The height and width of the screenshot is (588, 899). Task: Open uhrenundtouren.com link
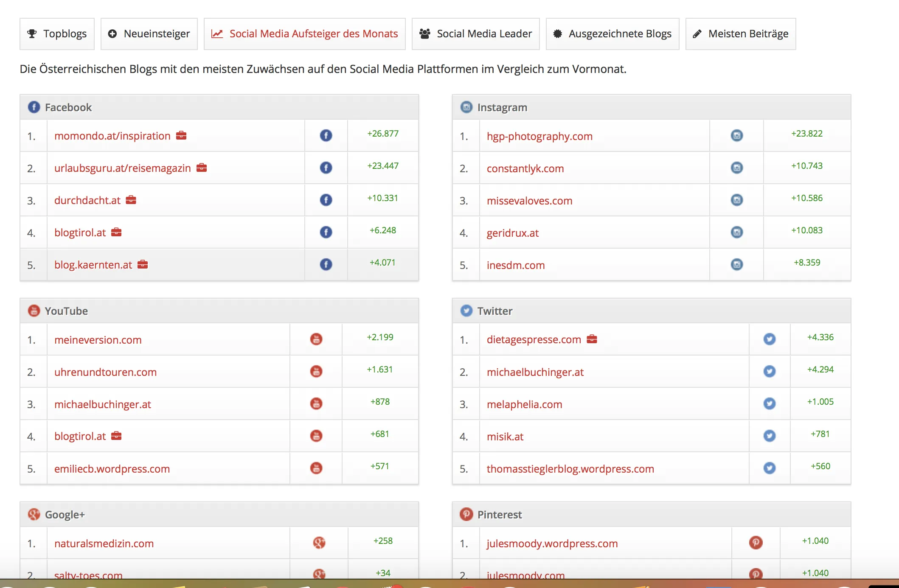point(105,372)
